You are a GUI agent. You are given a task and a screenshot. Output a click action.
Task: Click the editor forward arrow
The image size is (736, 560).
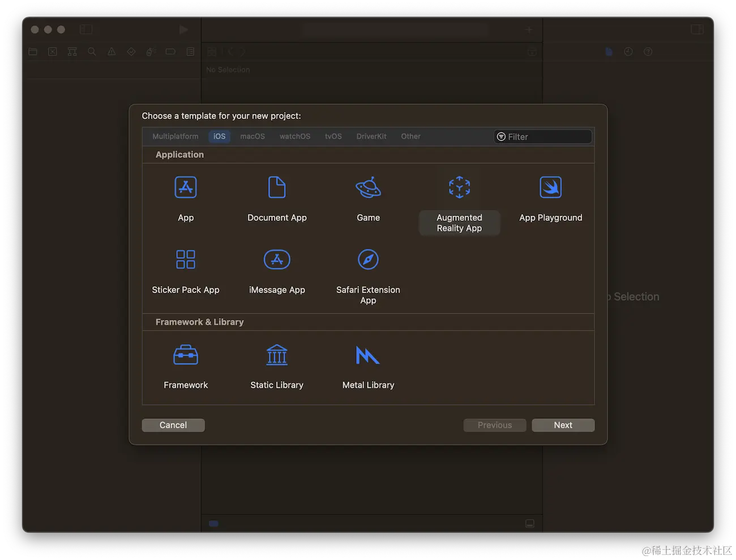[x=242, y=52]
